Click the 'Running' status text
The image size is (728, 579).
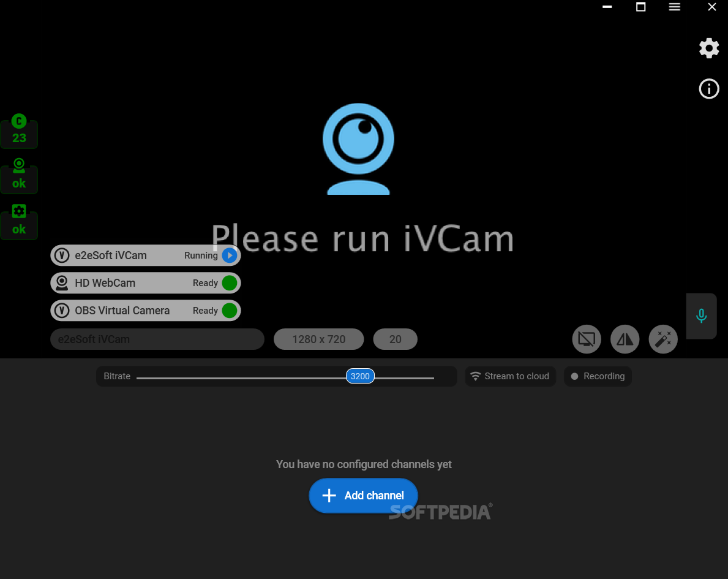[201, 255]
